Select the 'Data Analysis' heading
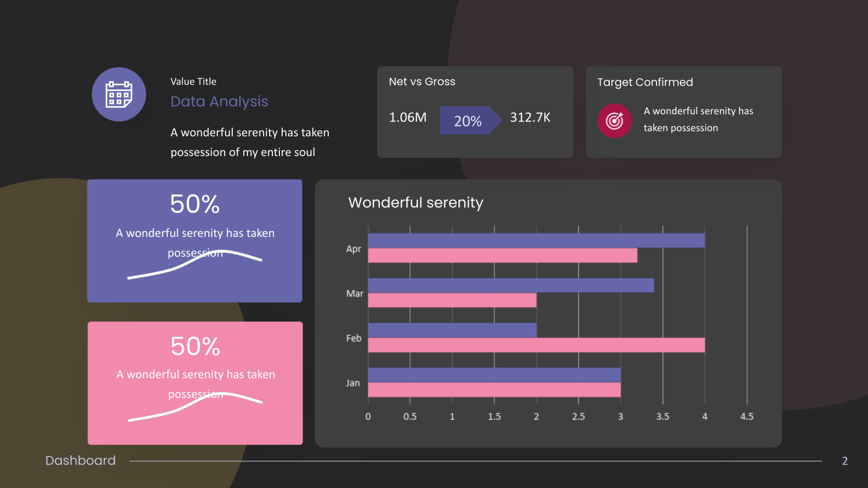 (x=219, y=101)
